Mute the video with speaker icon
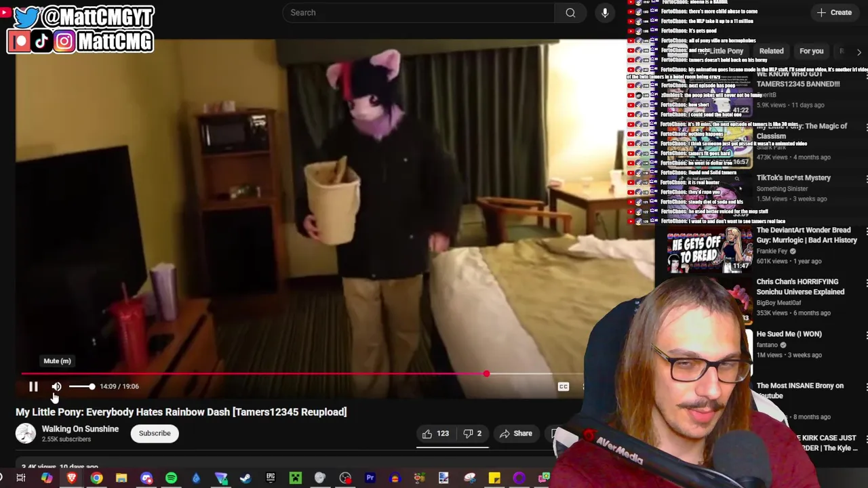This screenshot has height=488, width=868. (56, 386)
